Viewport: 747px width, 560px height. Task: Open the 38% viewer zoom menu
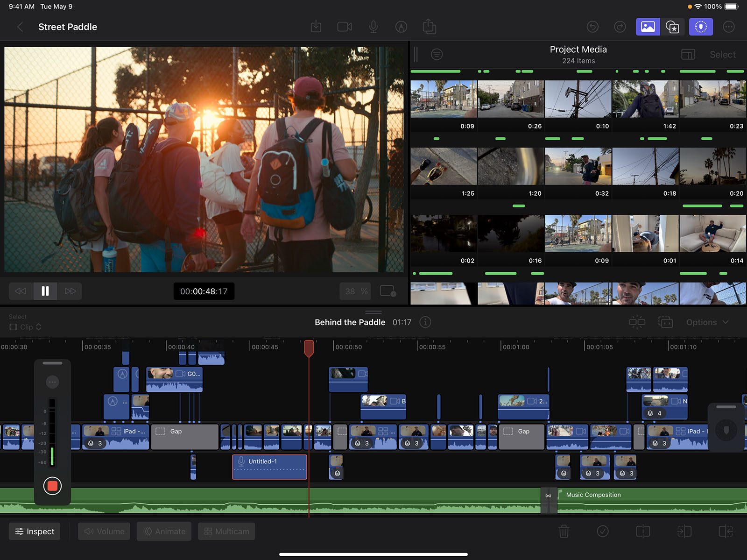356,291
